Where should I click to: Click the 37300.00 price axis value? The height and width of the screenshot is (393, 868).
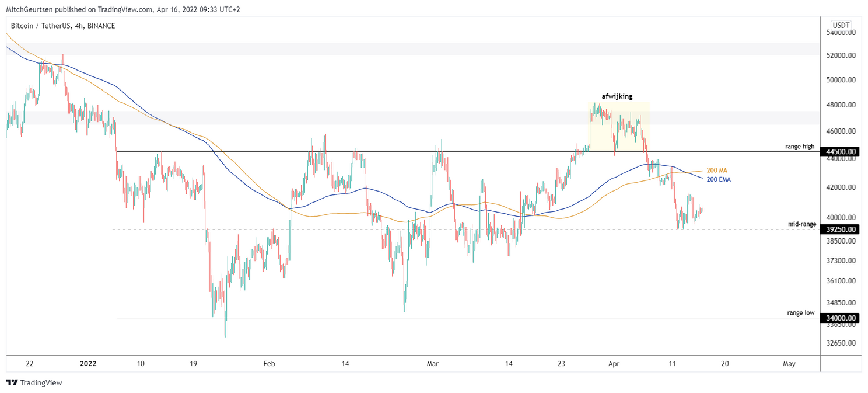click(x=842, y=260)
